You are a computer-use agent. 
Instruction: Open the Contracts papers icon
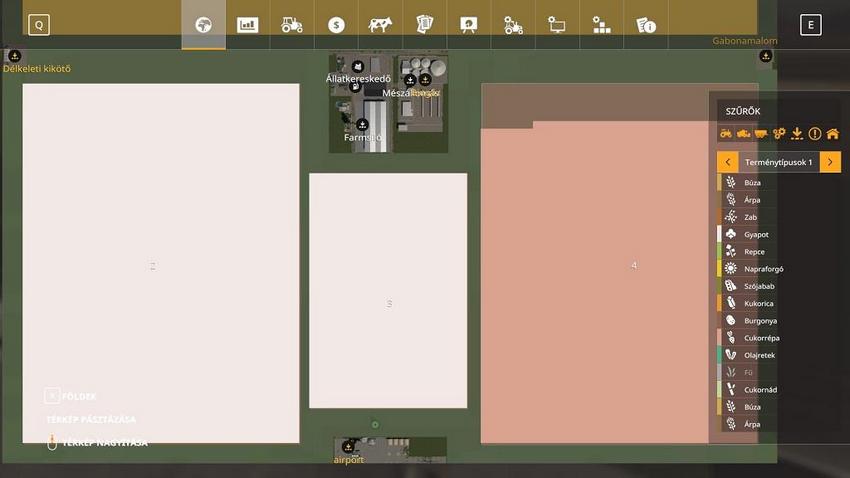tap(425, 25)
